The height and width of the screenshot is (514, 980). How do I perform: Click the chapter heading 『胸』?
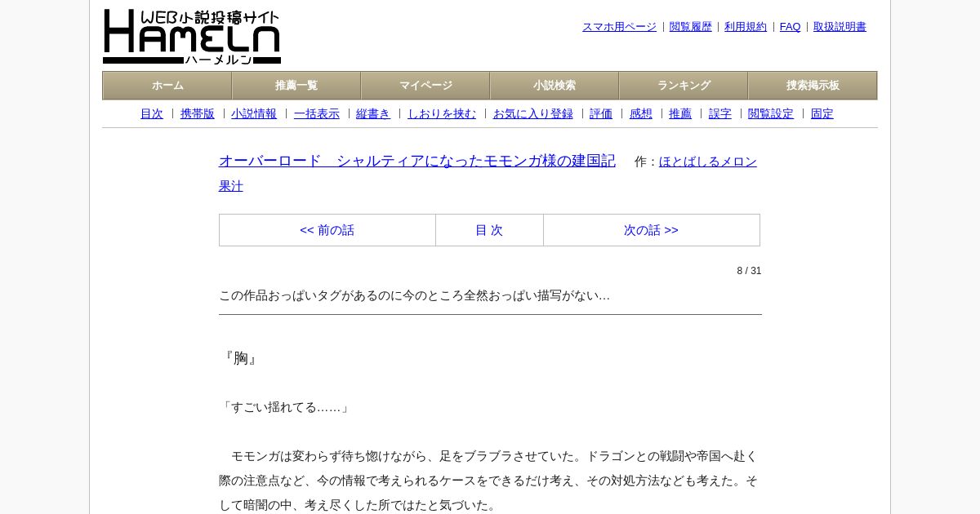tap(240, 358)
